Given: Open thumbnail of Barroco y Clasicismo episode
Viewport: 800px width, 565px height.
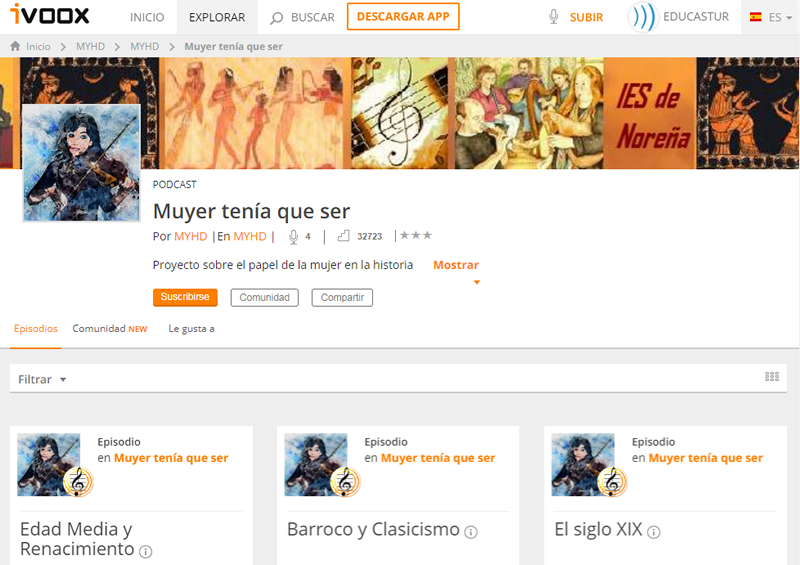Looking at the screenshot, I should click(316, 464).
